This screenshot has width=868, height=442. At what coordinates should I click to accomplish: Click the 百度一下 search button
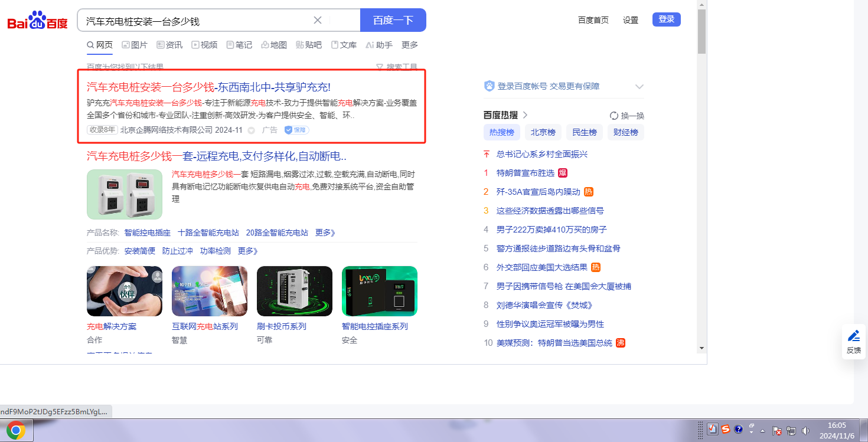pos(393,20)
